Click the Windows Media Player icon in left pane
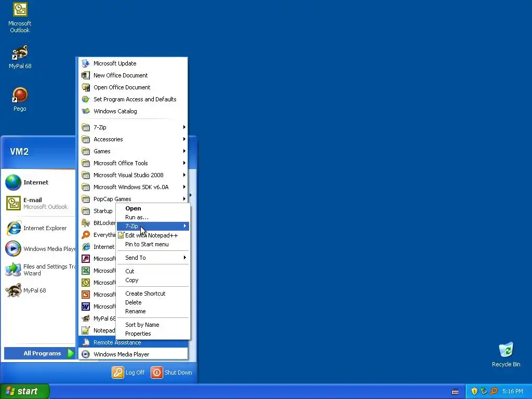The width and height of the screenshot is (532, 399). click(x=13, y=249)
